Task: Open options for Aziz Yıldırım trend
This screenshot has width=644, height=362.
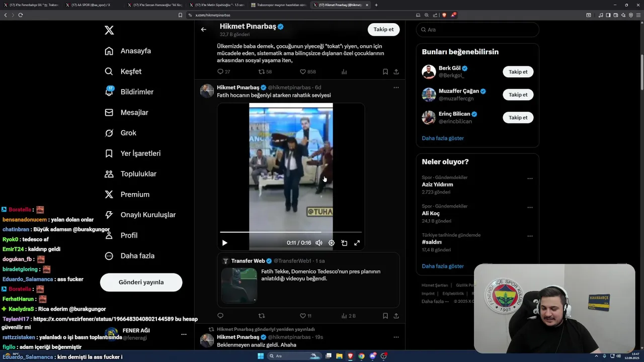Action: [x=530, y=178]
